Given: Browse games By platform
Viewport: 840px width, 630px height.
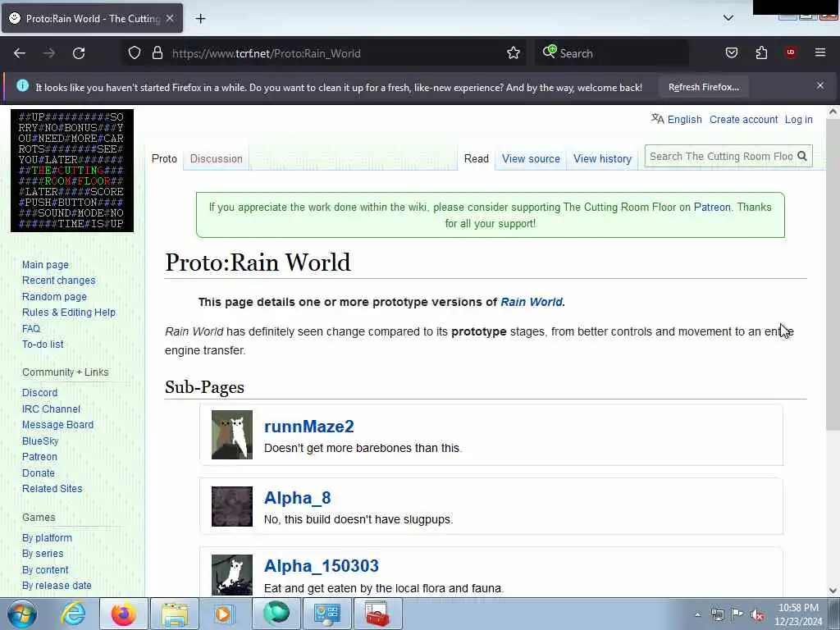Looking at the screenshot, I should (x=47, y=538).
